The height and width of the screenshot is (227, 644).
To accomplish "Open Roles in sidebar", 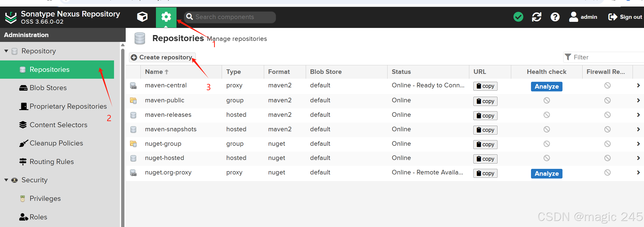I will [x=38, y=217].
